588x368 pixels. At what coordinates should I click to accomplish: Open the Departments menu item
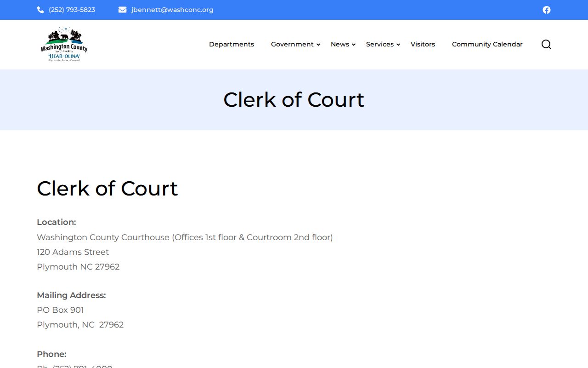coord(232,44)
